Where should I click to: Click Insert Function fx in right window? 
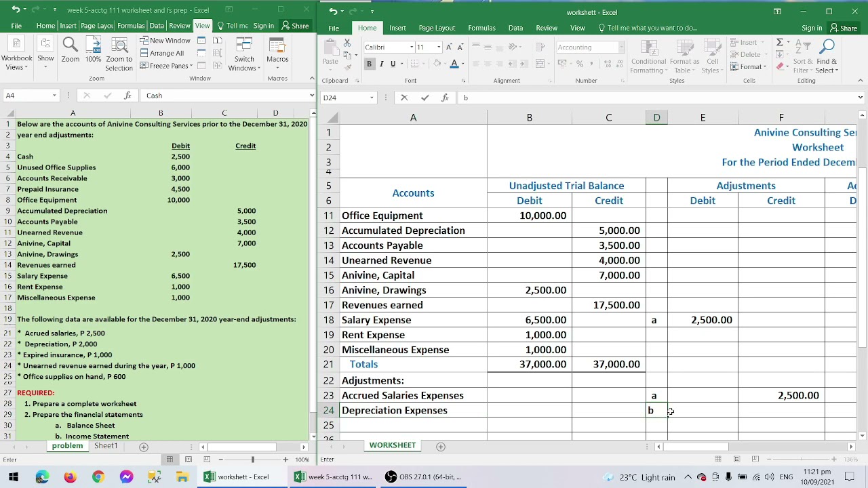click(445, 98)
